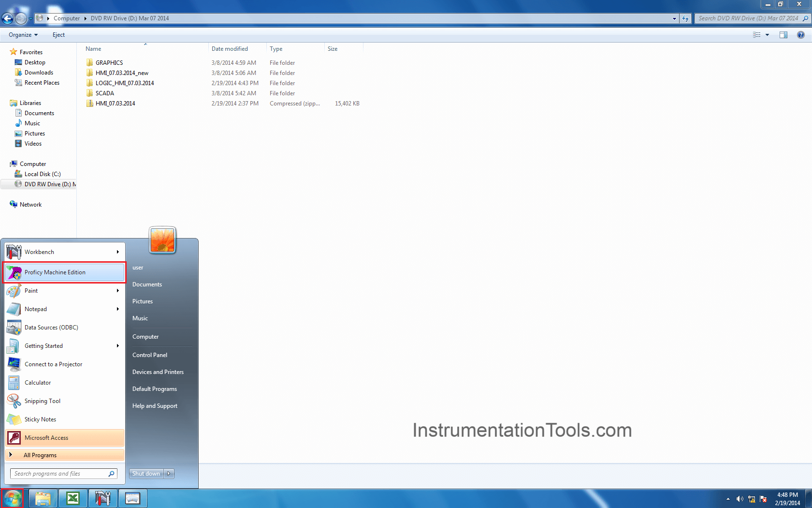Launch the Snipping Tool

65,401
